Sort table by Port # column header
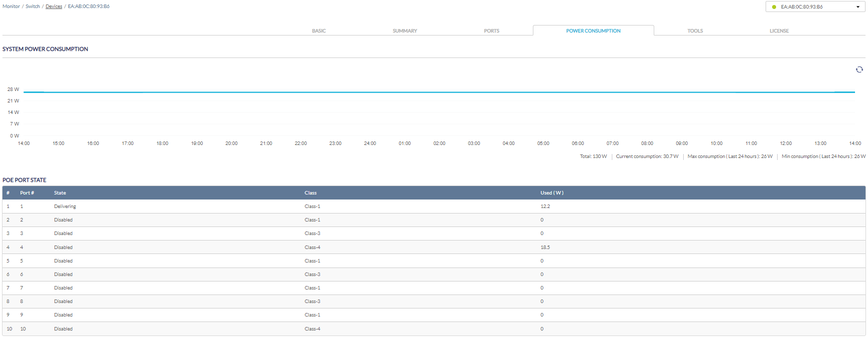The height and width of the screenshot is (338, 868). (27, 193)
